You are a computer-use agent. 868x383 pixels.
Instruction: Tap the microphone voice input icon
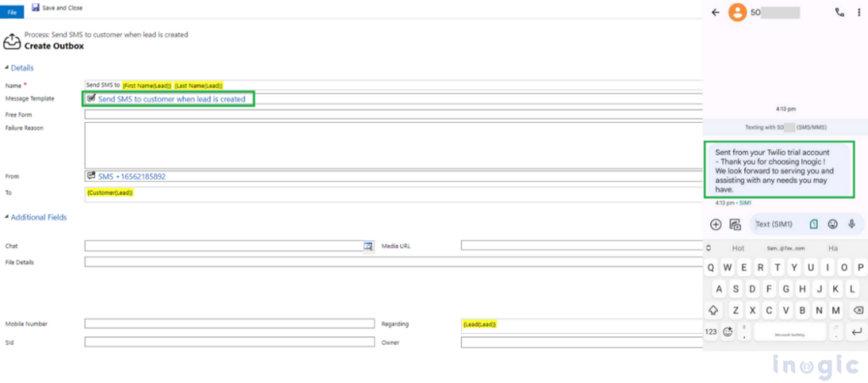coord(852,225)
